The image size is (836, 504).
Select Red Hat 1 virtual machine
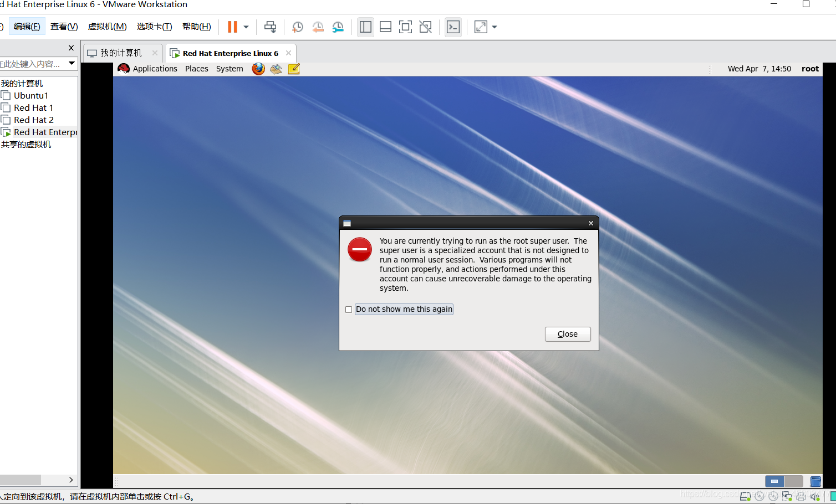coord(33,108)
